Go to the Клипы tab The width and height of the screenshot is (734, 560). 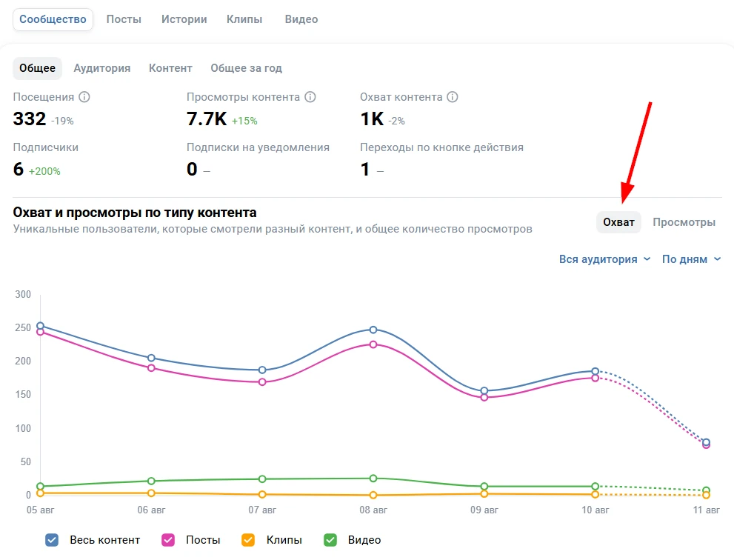[x=244, y=19]
